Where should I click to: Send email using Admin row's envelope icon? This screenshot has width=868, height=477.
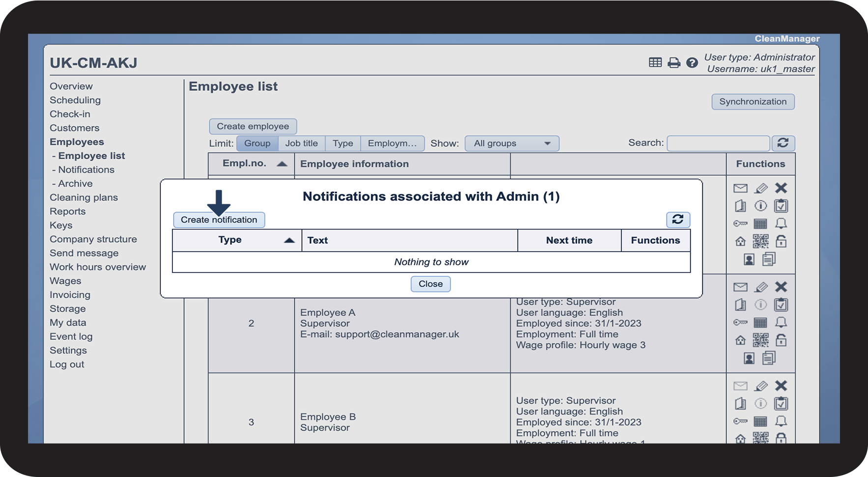click(x=740, y=188)
